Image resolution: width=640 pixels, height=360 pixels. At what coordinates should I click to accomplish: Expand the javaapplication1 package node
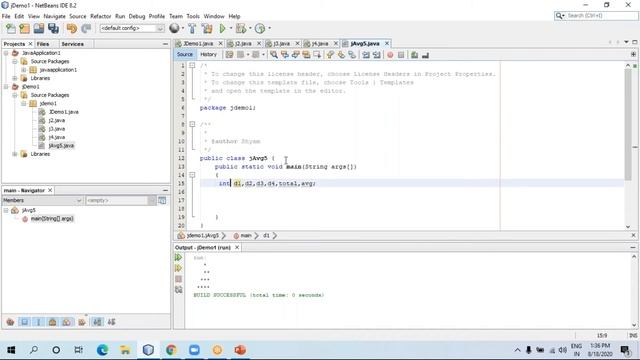(24, 70)
